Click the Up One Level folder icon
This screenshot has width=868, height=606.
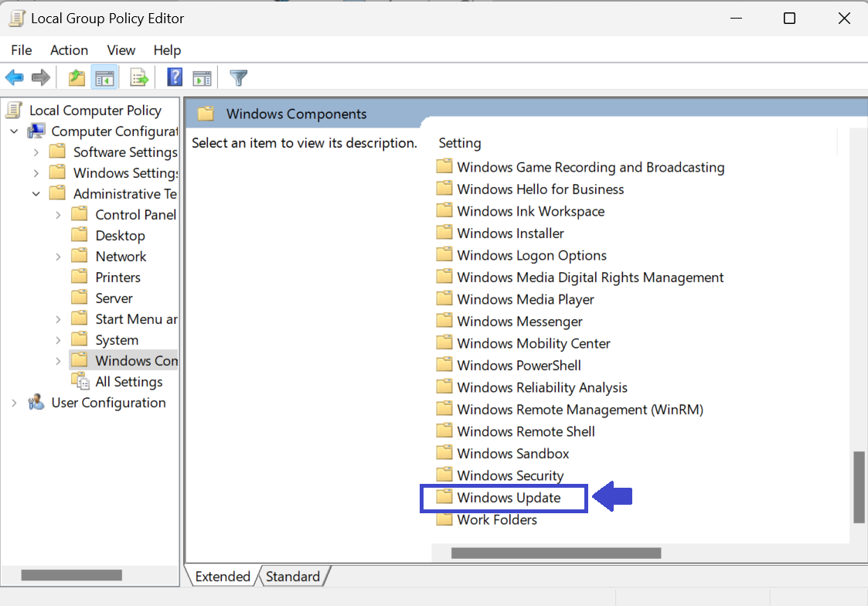coord(77,77)
